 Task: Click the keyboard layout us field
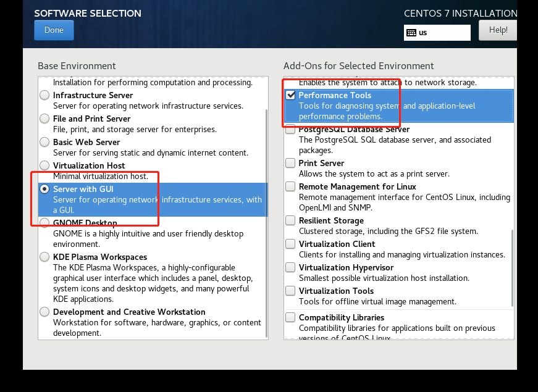(437, 33)
